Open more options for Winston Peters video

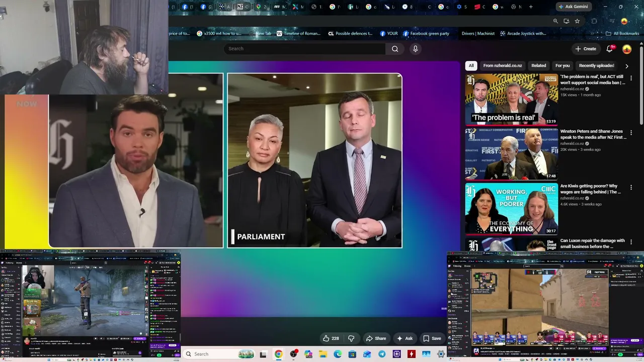631,133
